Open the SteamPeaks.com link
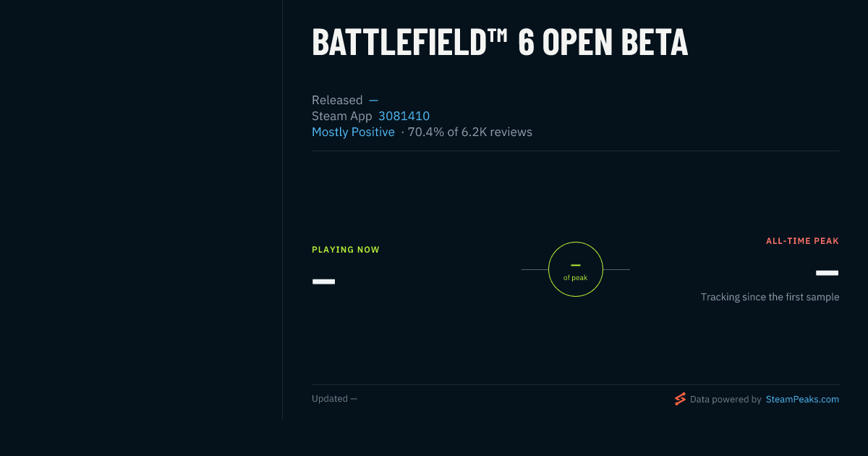 point(802,399)
